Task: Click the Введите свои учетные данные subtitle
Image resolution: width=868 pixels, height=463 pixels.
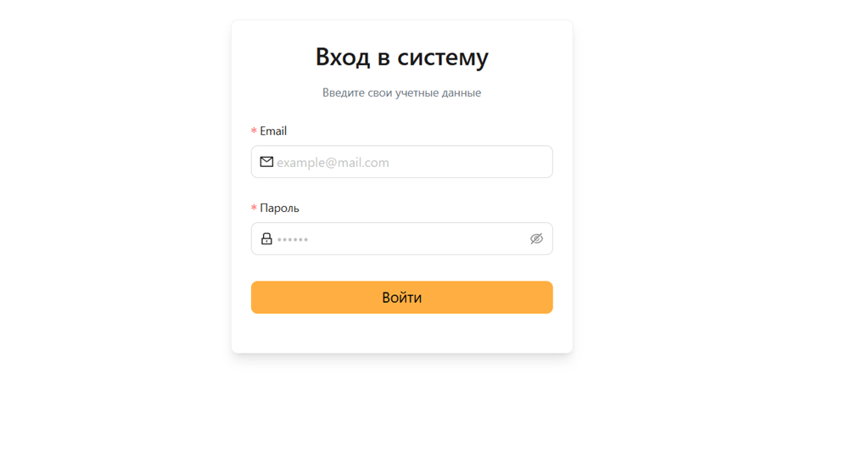Action: pyautogui.click(x=401, y=93)
